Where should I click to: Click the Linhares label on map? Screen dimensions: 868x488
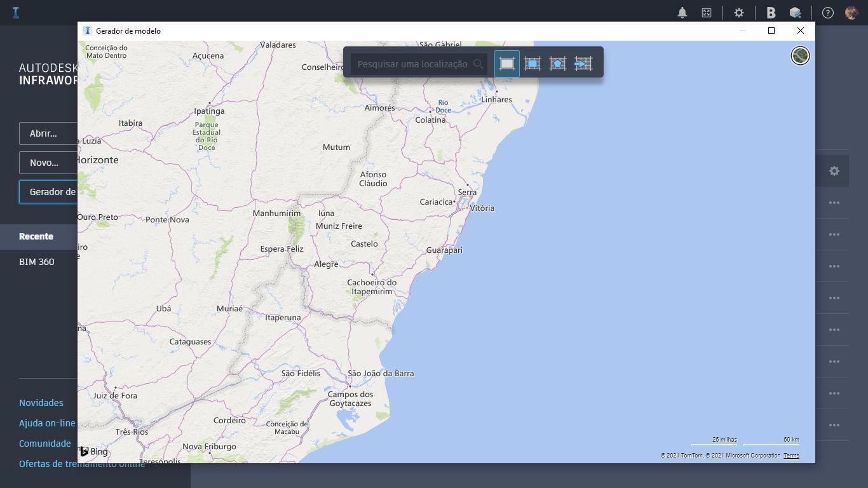(x=496, y=100)
